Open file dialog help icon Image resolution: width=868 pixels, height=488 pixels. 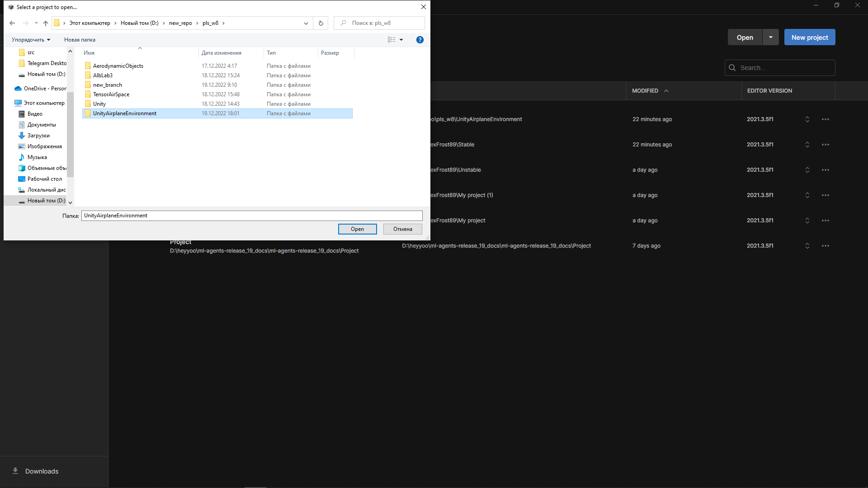420,40
